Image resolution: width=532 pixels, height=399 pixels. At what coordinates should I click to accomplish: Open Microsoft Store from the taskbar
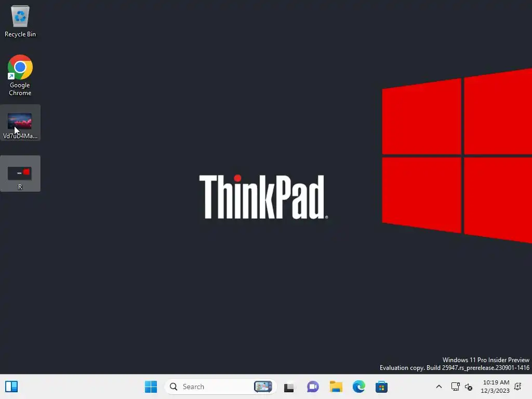coord(381,387)
